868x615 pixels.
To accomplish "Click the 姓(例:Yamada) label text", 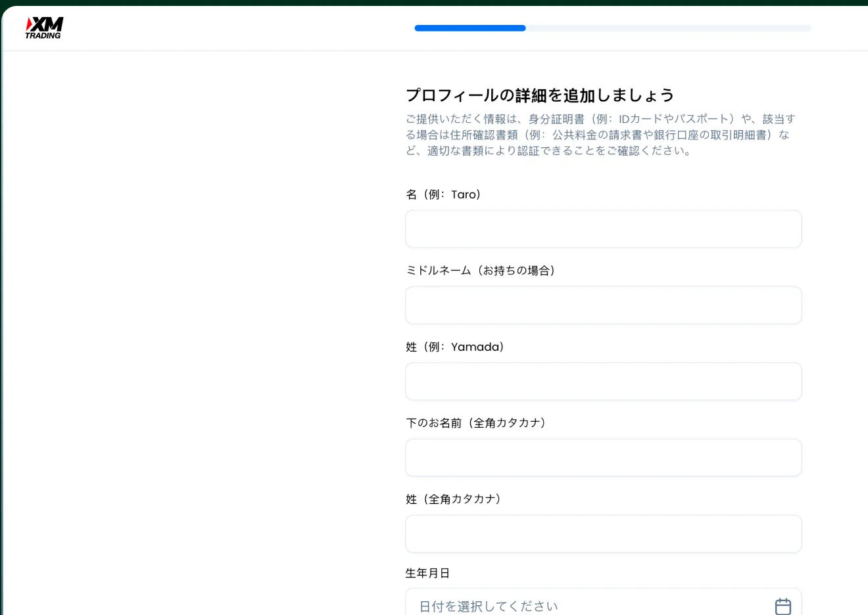I will tap(455, 347).
